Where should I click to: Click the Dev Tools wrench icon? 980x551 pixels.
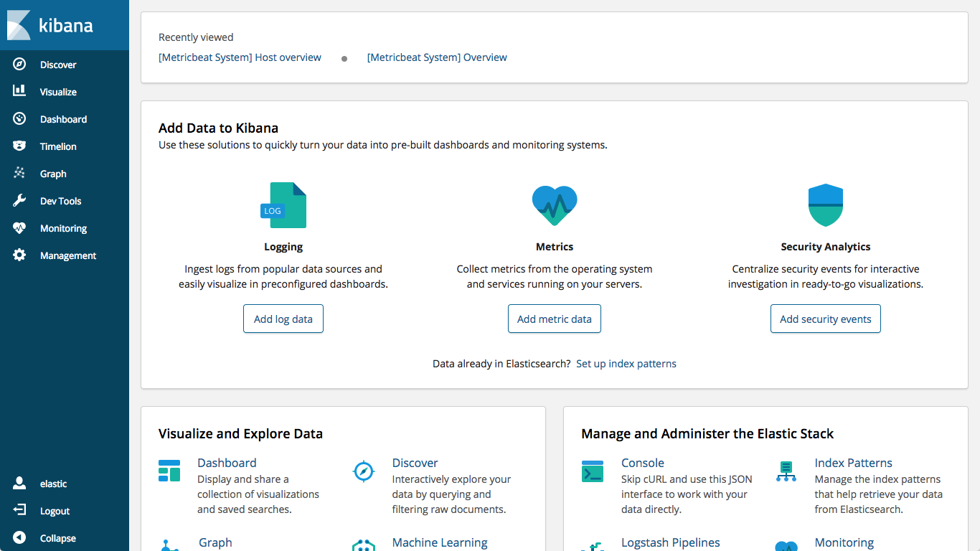coord(19,201)
